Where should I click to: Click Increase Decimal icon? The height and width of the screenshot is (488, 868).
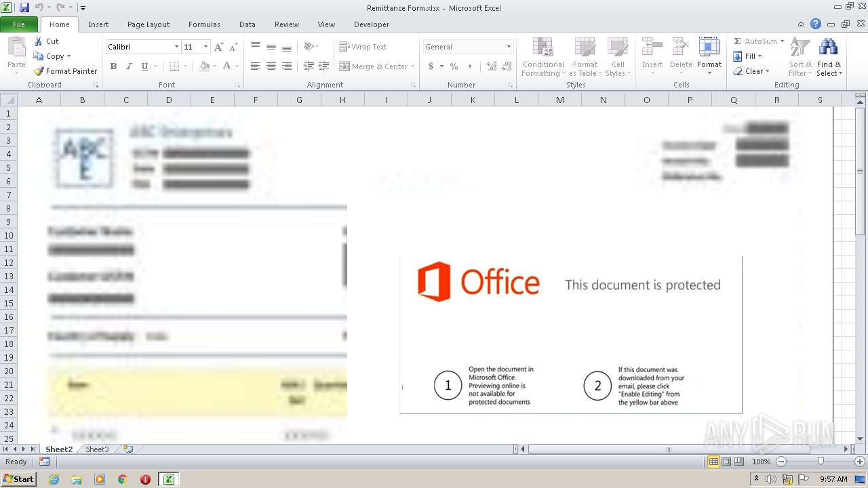(491, 66)
